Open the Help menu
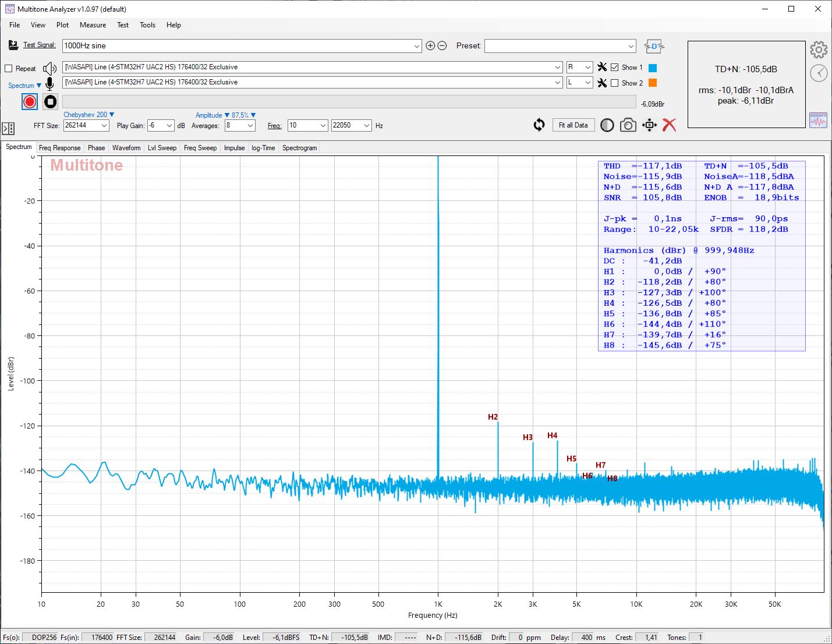This screenshot has height=644, width=832. click(174, 25)
